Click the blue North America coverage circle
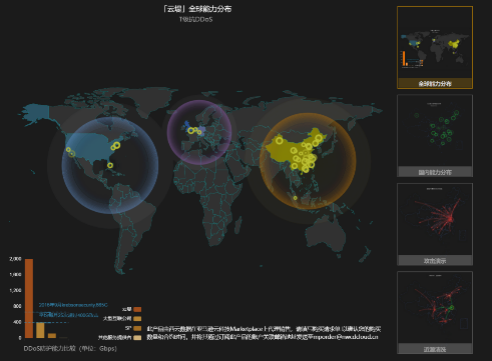Image resolution: width=492 pixels, height=361 pixels. [110, 166]
